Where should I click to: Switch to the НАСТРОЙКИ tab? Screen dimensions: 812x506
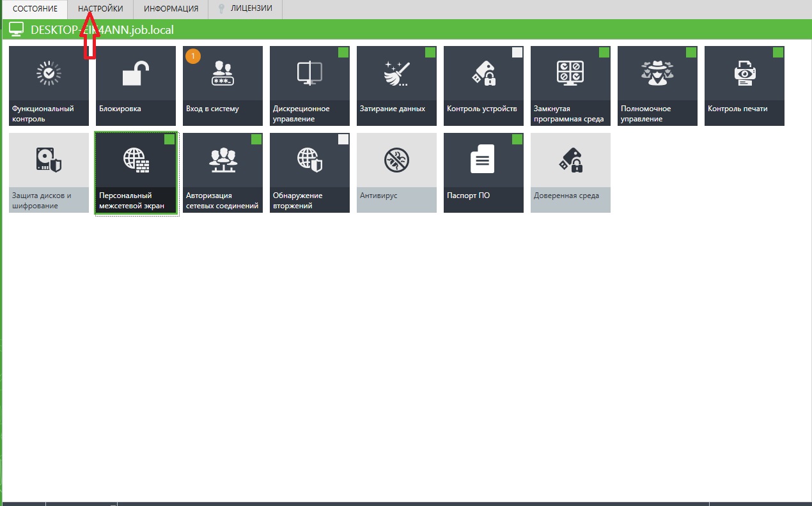(x=100, y=9)
